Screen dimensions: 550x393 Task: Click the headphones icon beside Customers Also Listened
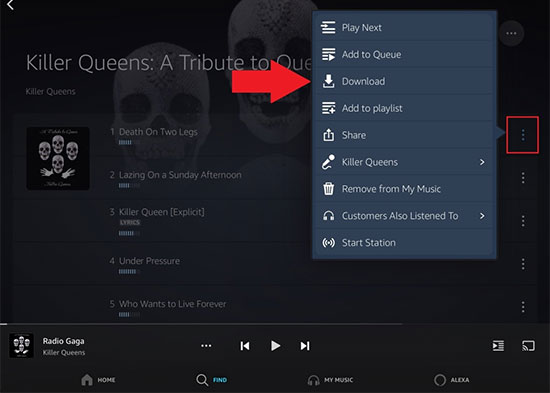coord(328,215)
